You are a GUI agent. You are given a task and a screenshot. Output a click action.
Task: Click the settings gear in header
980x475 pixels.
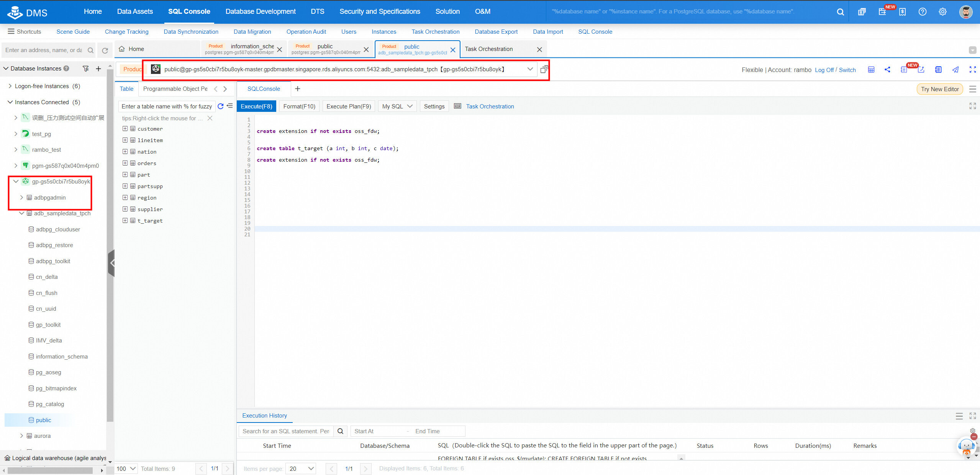point(942,11)
